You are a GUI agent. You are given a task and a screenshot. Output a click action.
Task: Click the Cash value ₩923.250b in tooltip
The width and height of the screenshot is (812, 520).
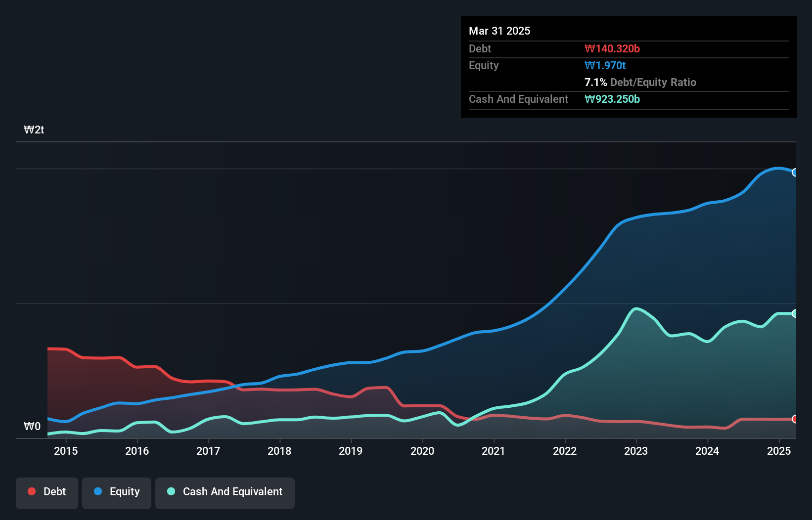(612, 99)
